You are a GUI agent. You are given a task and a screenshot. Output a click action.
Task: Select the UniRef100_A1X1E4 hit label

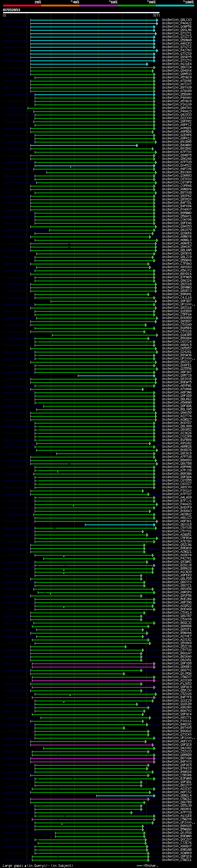pos(176,64)
